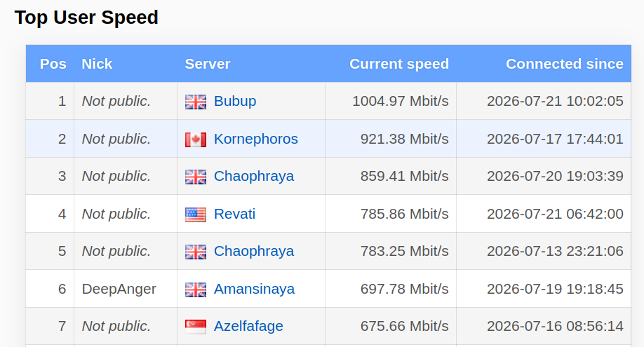Viewport: 644px width, 347px height.
Task: Click the Server column header
Action: pyautogui.click(x=208, y=64)
